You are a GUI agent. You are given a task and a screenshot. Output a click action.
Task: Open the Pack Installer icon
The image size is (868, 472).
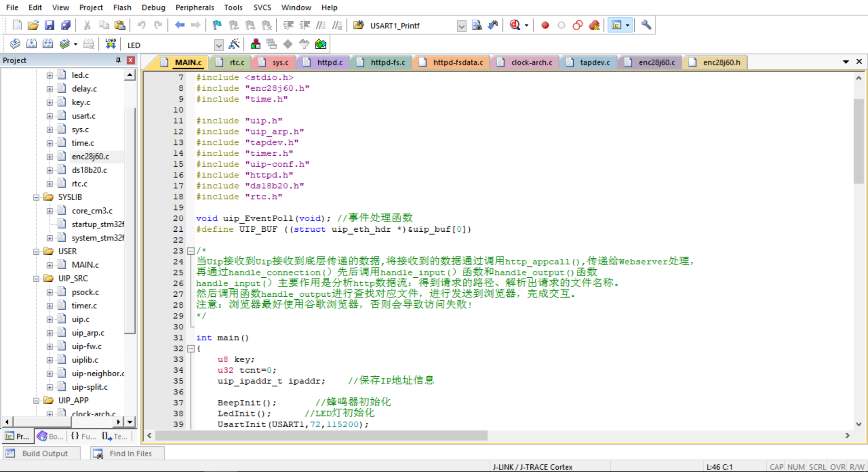pos(321,44)
